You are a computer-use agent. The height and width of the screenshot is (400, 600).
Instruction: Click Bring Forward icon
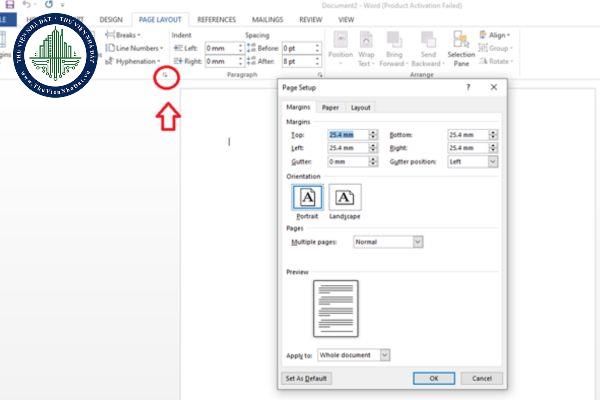(x=397, y=44)
